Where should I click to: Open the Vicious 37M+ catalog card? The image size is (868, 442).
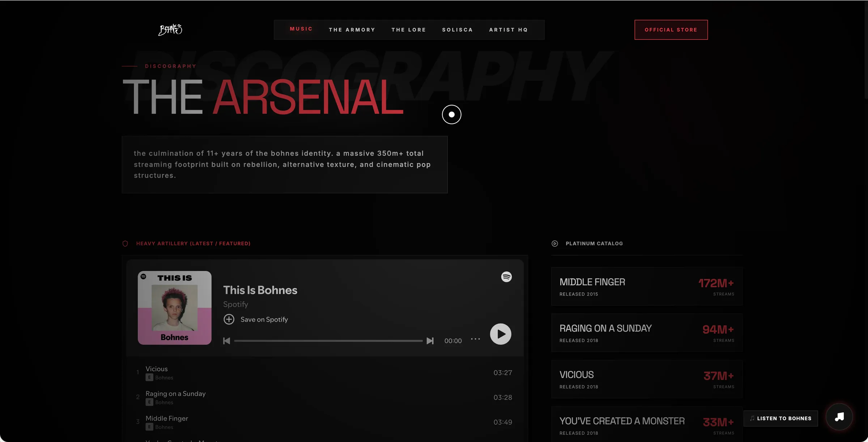(647, 379)
